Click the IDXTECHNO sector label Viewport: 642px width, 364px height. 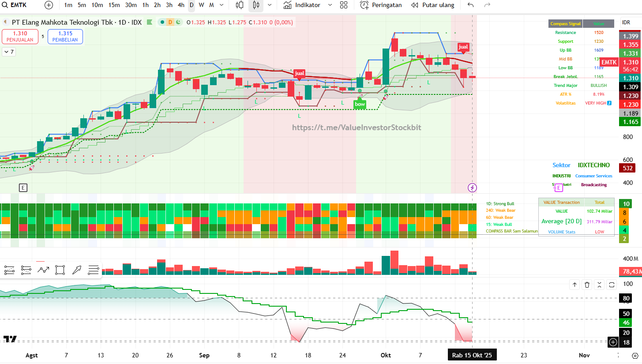pos(593,165)
